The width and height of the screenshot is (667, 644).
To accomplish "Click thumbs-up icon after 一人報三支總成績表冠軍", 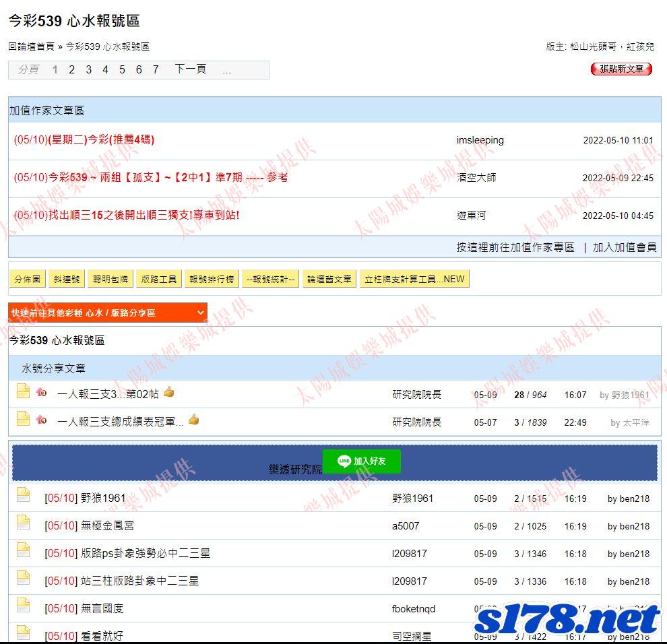I will pos(194,420).
